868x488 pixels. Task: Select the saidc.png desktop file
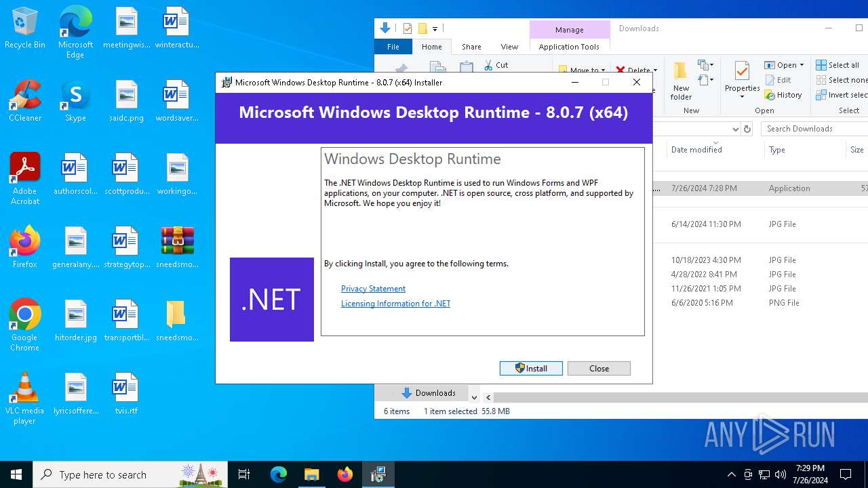click(x=126, y=100)
